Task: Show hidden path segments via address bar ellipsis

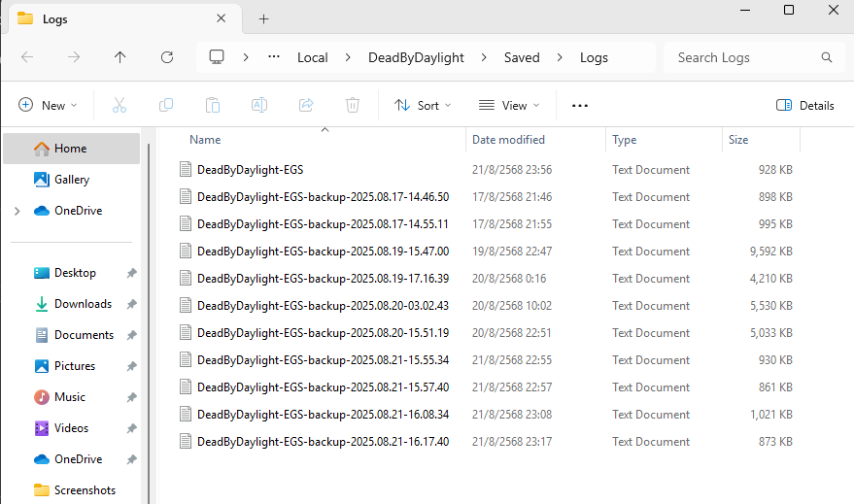Action: pyautogui.click(x=274, y=56)
